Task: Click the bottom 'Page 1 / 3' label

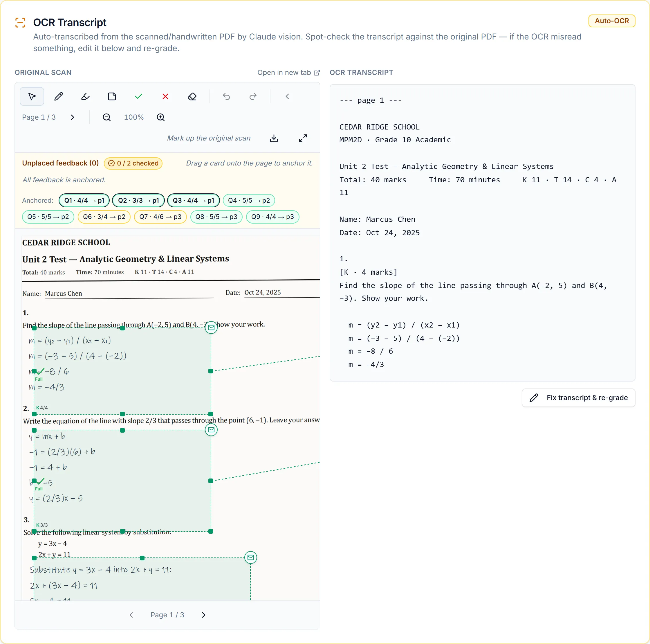Action: point(167,615)
